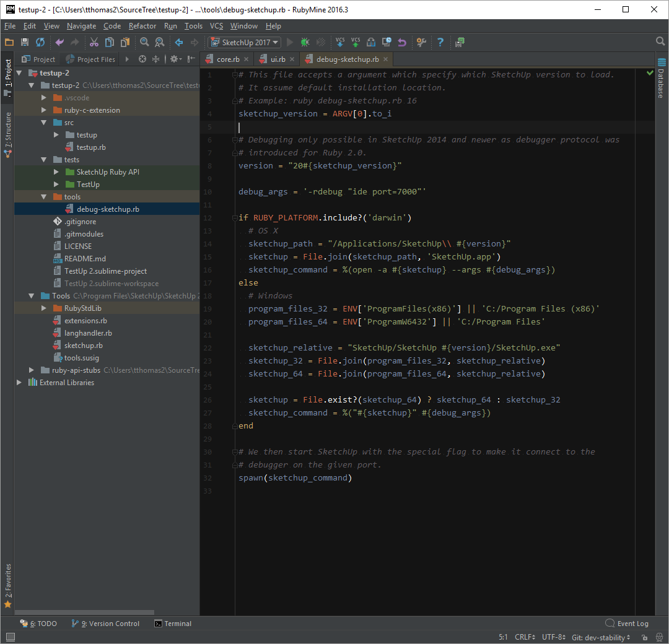Click the Cut scissors icon

(94, 42)
